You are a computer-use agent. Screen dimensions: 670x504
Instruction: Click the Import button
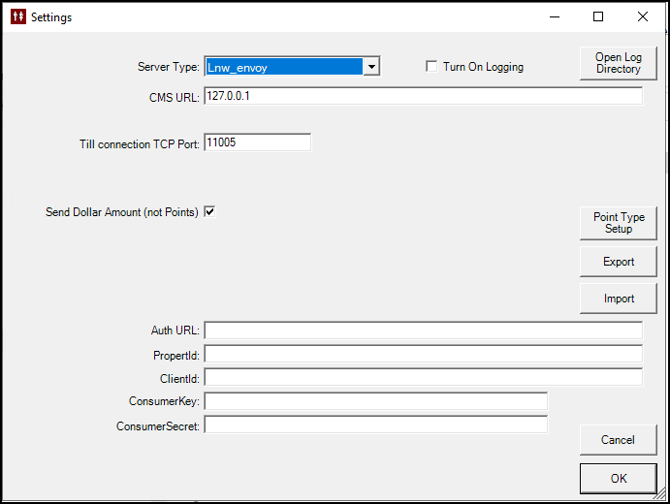coord(618,298)
